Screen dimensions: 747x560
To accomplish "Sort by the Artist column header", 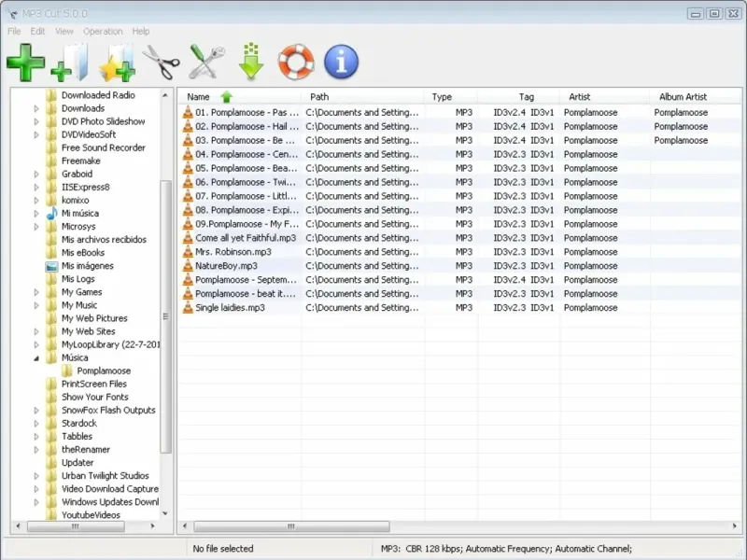I will coord(604,97).
